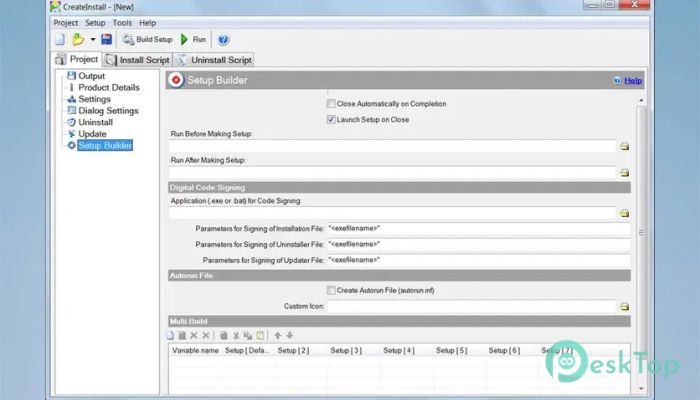Click the Code Signing application field
700x400 pixels.
392,213
